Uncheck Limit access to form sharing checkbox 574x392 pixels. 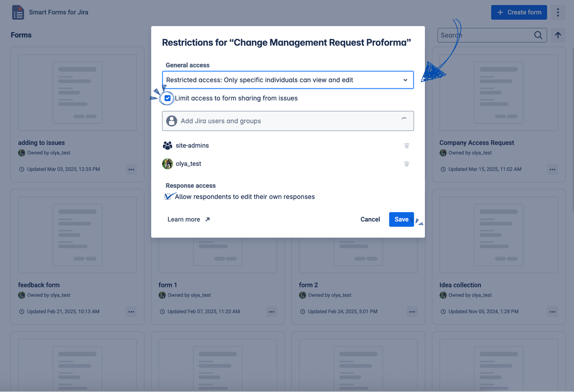click(x=168, y=98)
